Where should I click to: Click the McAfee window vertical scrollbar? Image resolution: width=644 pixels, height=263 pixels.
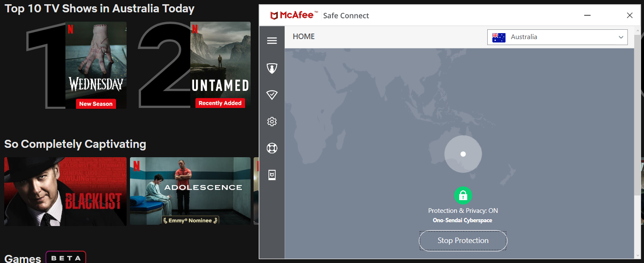pyautogui.click(x=637, y=115)
